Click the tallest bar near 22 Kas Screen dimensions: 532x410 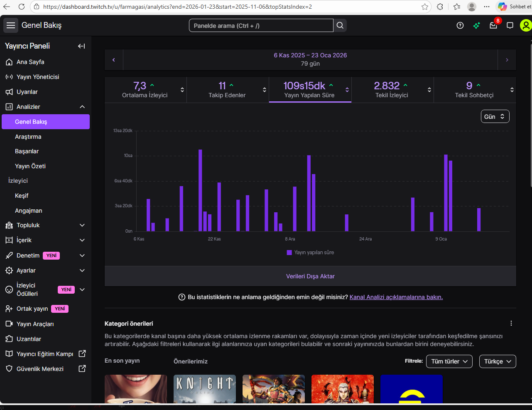click(x=200, y=190)
